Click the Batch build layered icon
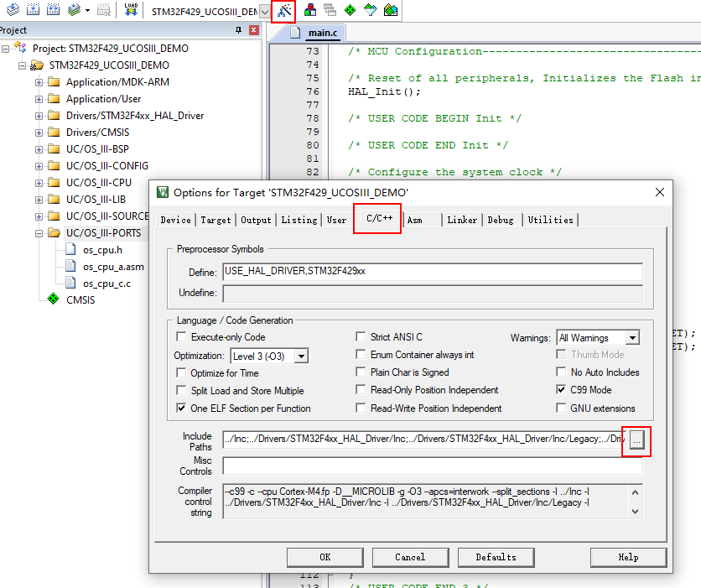The image size is (701, 588). 74,9
